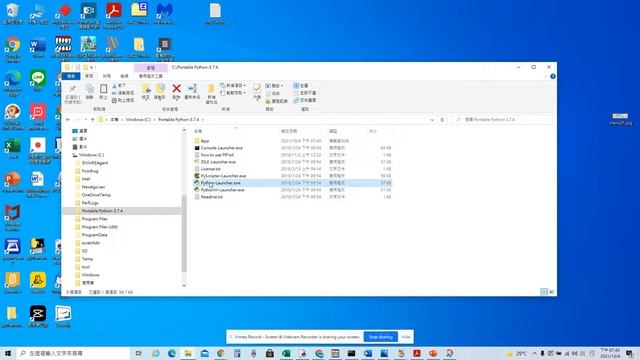This screenshot has width=640, height=360.
Task: Click the blue help icon in Explorer
Action: [553, 76]
